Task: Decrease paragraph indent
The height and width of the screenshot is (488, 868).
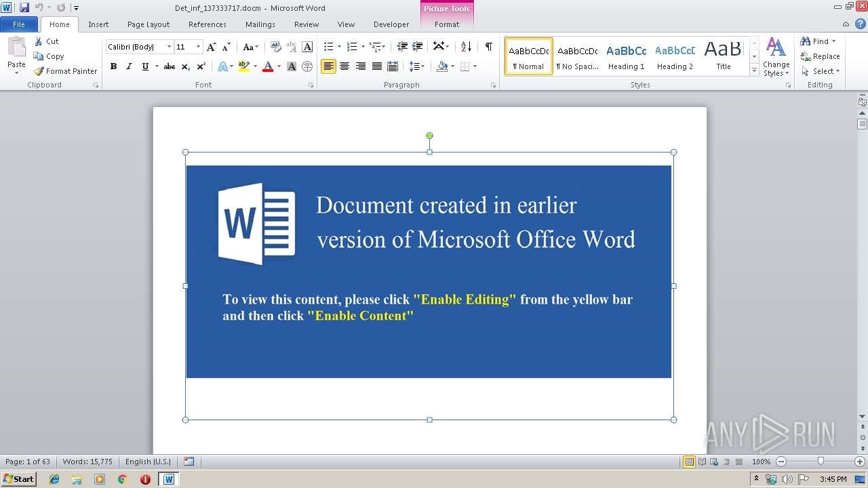Action: (x=402, y=47)
